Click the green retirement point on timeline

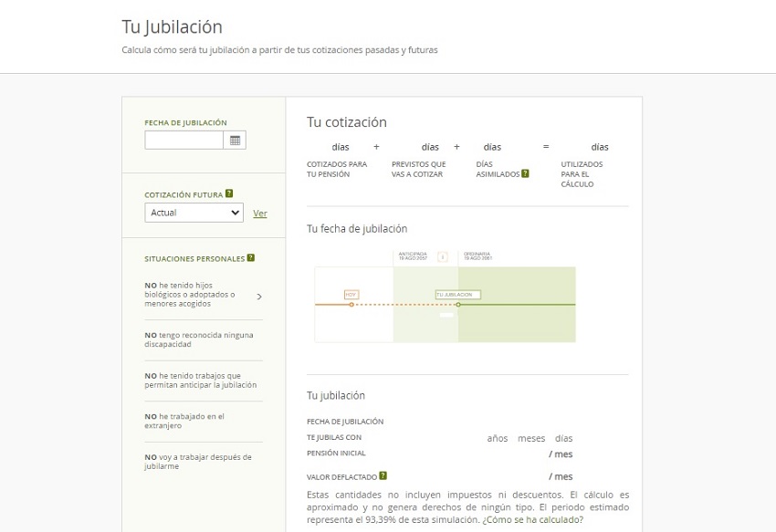(458, 304)
